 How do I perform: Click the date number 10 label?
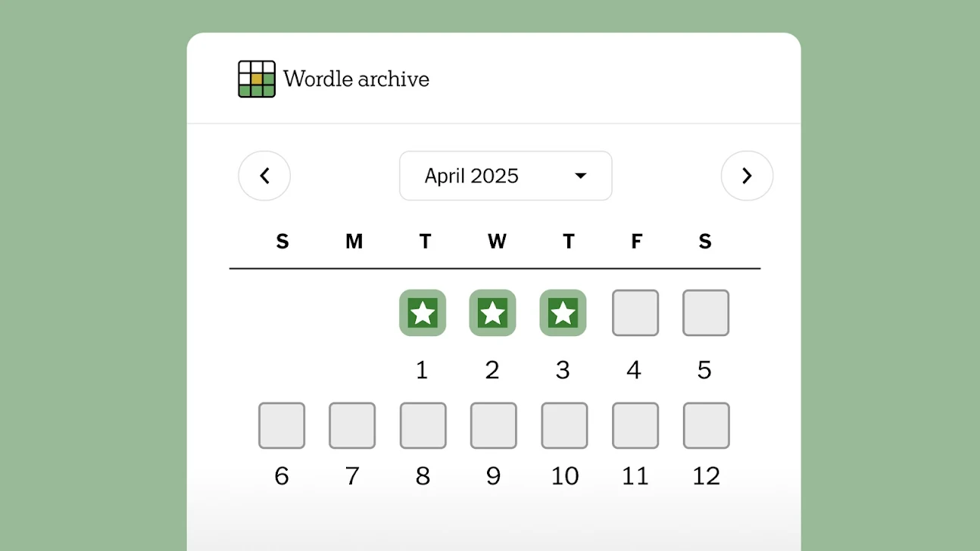[x=565, y=476]
